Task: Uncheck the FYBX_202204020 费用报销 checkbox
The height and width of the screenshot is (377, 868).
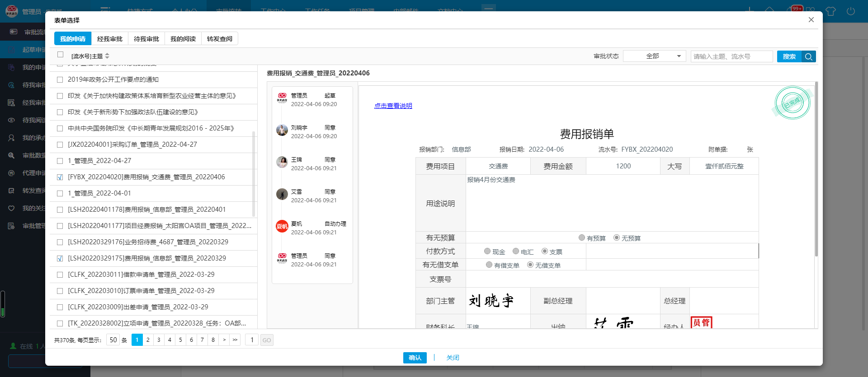Action: point(60,177)
